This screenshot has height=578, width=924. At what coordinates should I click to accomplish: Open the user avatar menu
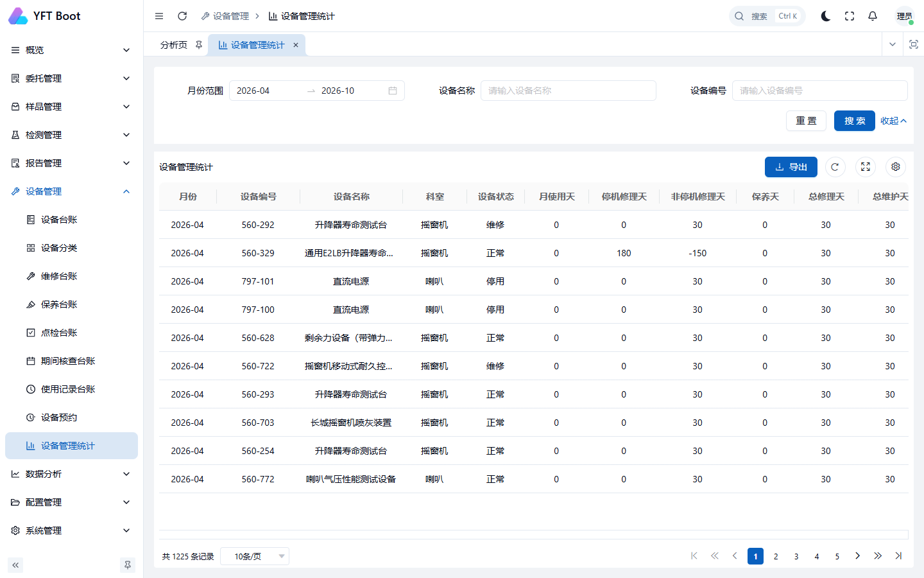coord(904,16)
